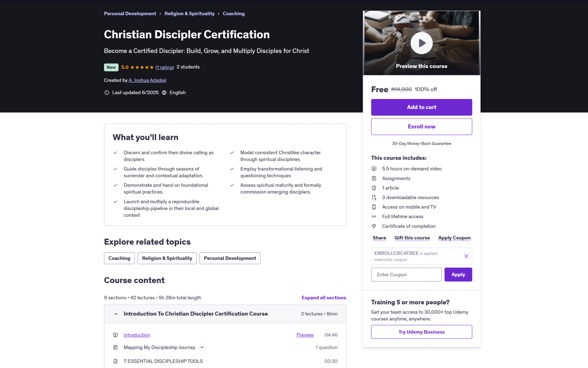Click the last updated info icon

point(107,93)
